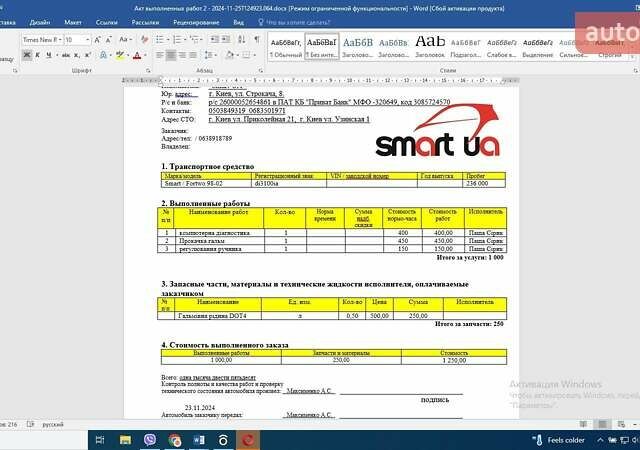
Task: Justify paragraph text
Action: 193,55
